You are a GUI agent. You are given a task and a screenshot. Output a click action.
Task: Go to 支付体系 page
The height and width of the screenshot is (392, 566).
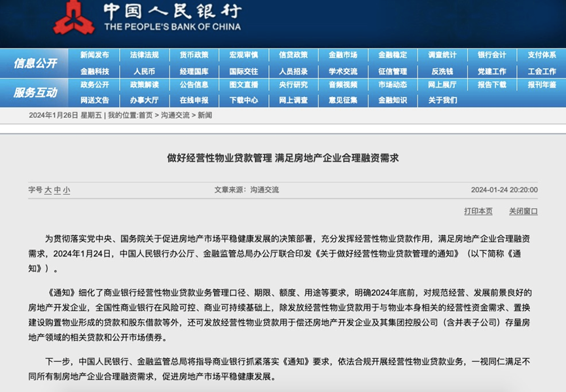(x=542, y=55)
